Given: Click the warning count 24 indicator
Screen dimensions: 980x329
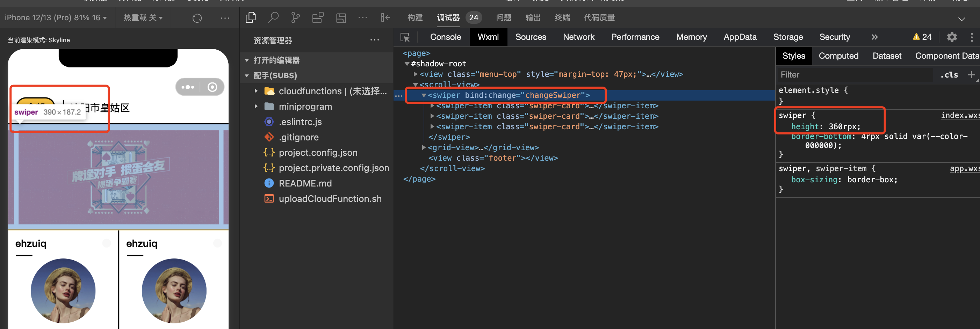Looking at the screenshot, I should pos(922,37).
